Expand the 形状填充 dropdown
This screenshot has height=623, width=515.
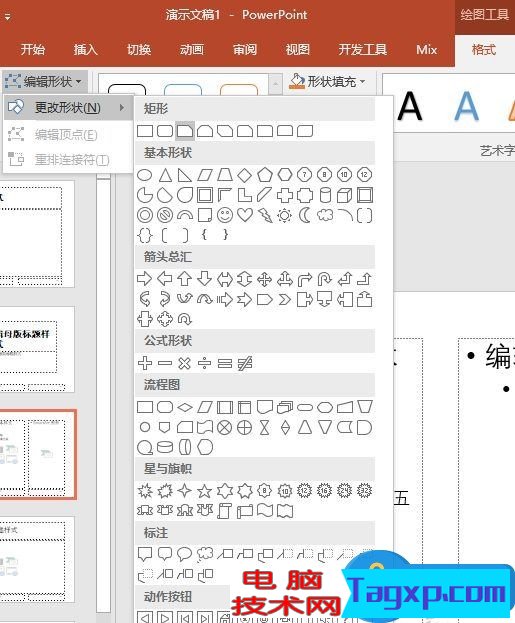(x=327, y=81)
